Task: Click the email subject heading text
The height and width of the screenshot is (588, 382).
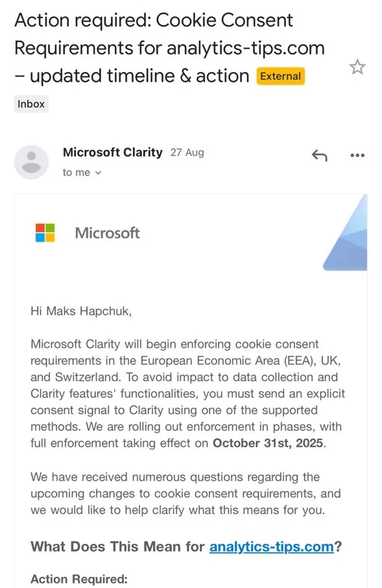Action: pyautogui.click(x=169, y=48)
